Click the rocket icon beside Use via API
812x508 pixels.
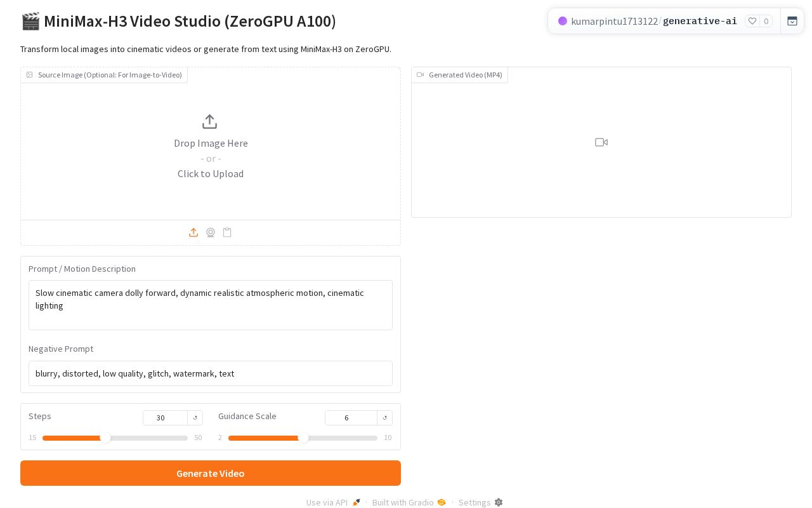pyautogui.click(x=357, y=502)
